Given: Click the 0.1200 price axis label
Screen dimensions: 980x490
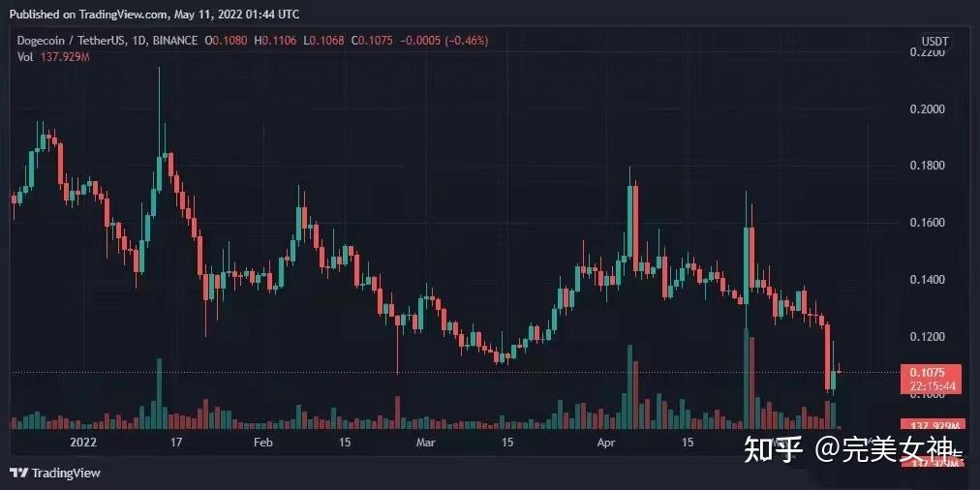Looking at the screenshot, I should point(930,337).
